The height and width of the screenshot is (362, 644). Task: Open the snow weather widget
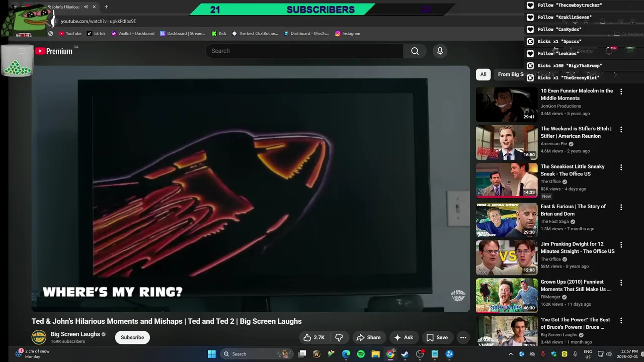33,354
